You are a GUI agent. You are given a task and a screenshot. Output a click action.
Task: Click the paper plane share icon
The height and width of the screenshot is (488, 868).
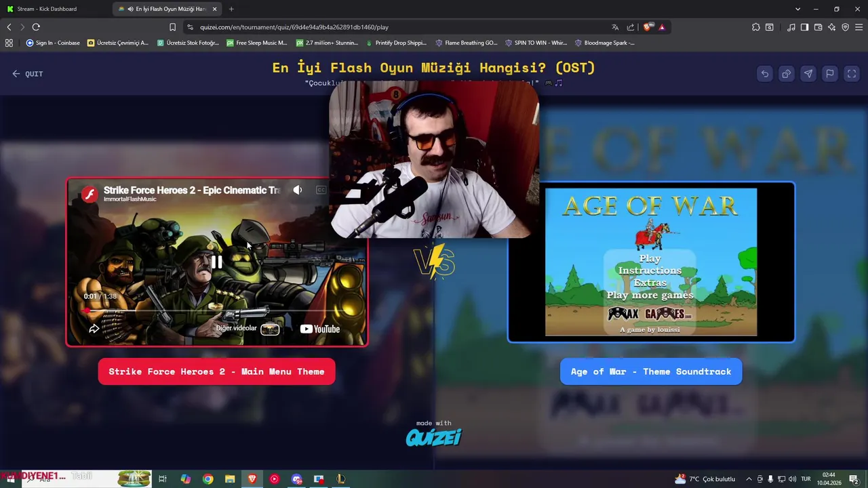tap(808, 74)
